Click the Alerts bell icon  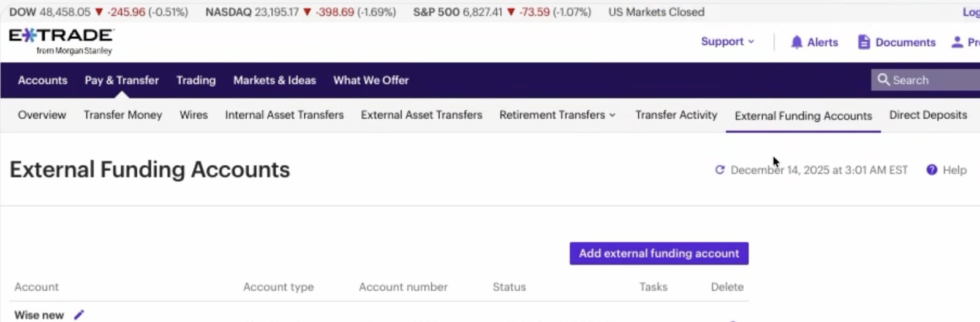[796, 42]
